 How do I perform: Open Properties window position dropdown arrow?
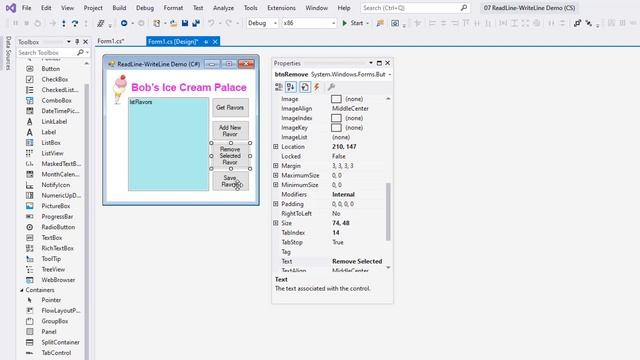point(371,63)
